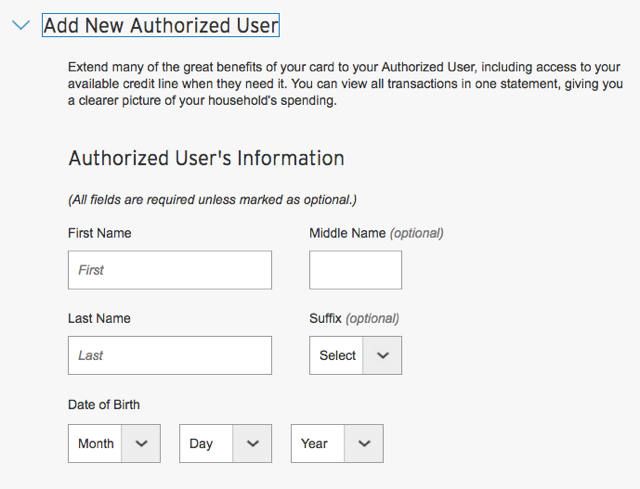Open Suffix dropdown via its arrow icon
This screenshot has width=640, height=489.
[x=382, y=356]
